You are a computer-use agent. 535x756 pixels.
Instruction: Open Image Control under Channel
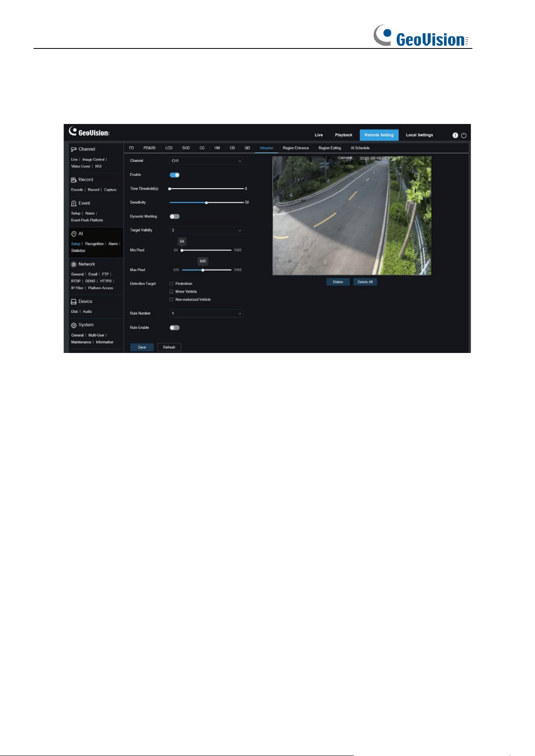click(93, 160)
